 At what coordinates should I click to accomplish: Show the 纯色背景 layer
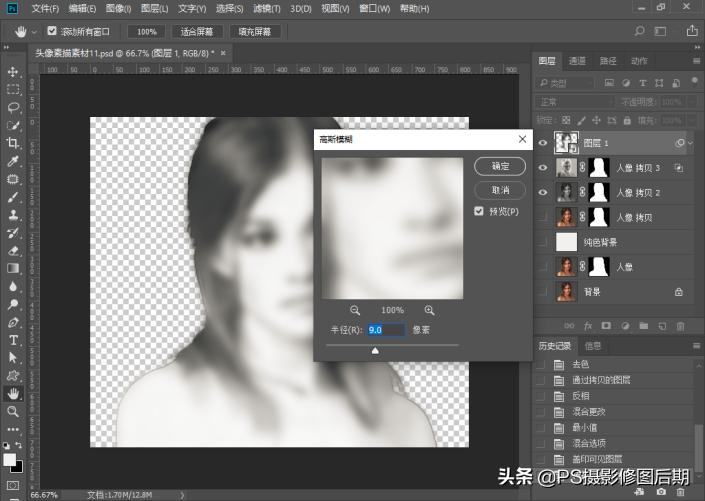point(543,242)
